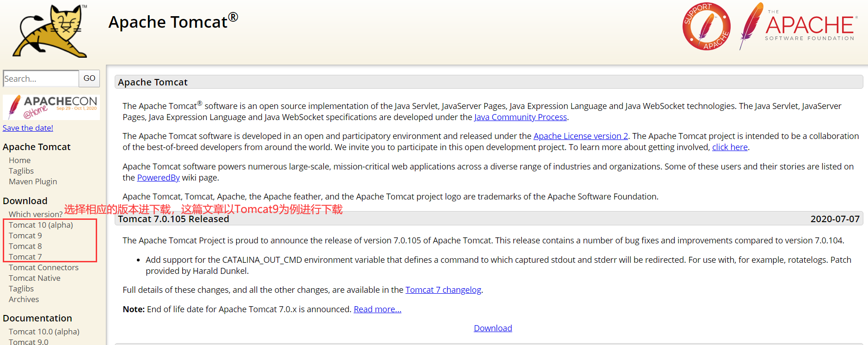
Task: Click the GO search button
Action: point(89,79)
